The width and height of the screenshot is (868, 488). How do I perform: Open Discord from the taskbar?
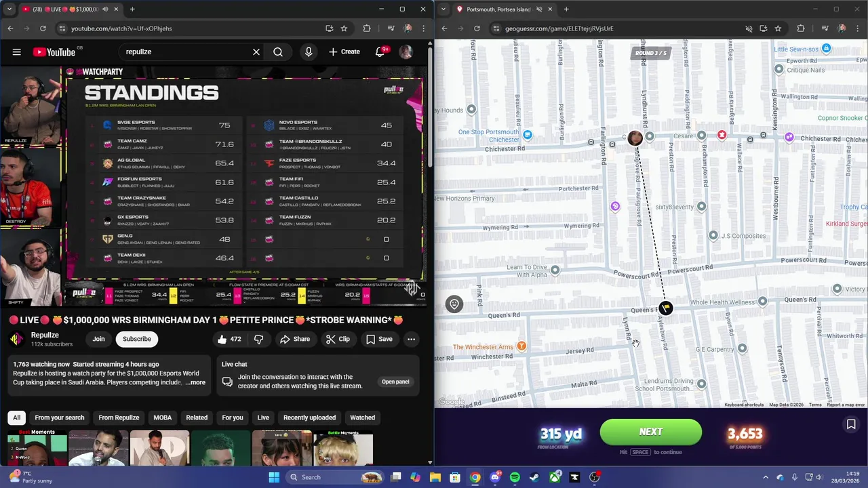coord(495,477)
